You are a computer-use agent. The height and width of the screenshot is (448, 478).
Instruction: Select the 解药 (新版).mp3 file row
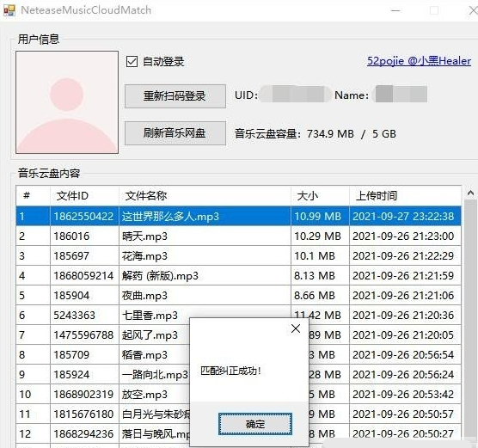238,276
